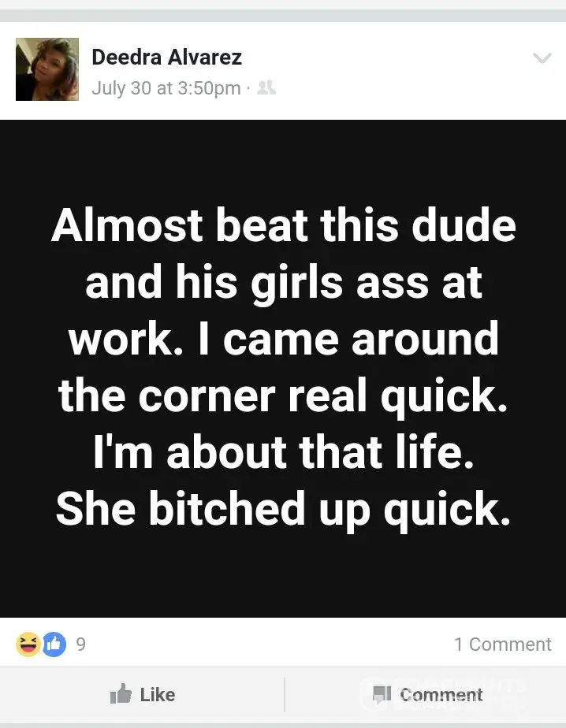
Task: Tap the laughing Haha reaction emoji
Action: tap(28, 644)
